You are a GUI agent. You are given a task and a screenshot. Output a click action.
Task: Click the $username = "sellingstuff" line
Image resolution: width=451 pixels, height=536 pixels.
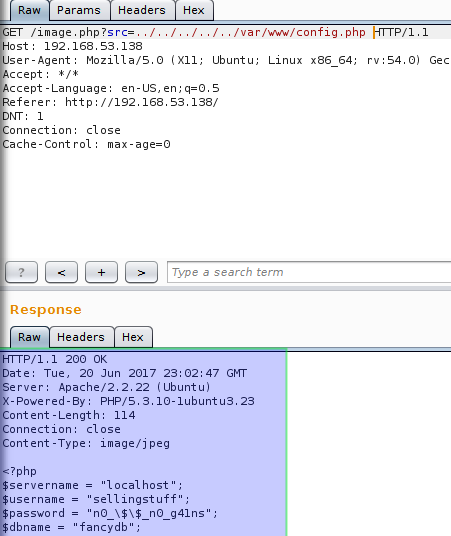96,499
